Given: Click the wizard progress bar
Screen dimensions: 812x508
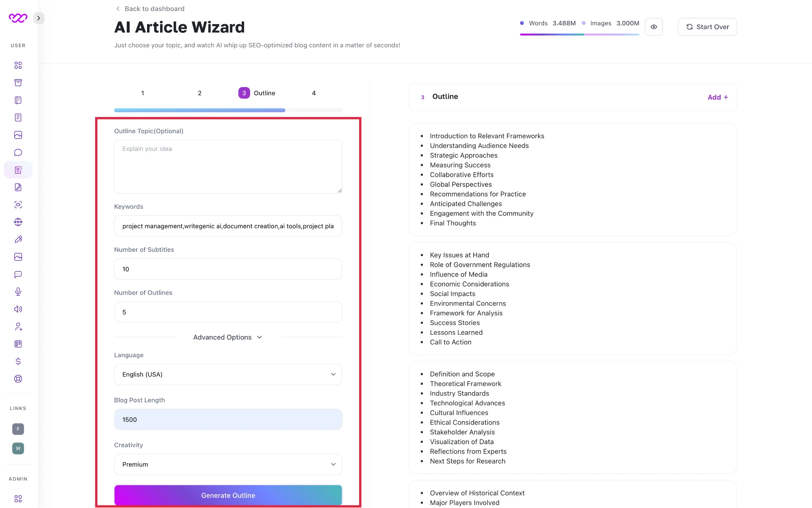Looking at the screenshot, I should coord(228,110).
